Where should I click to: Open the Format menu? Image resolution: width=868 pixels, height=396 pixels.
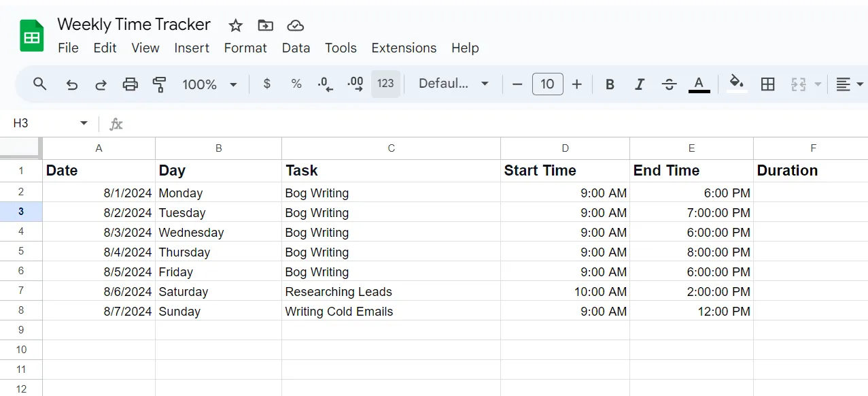(245, 48)
